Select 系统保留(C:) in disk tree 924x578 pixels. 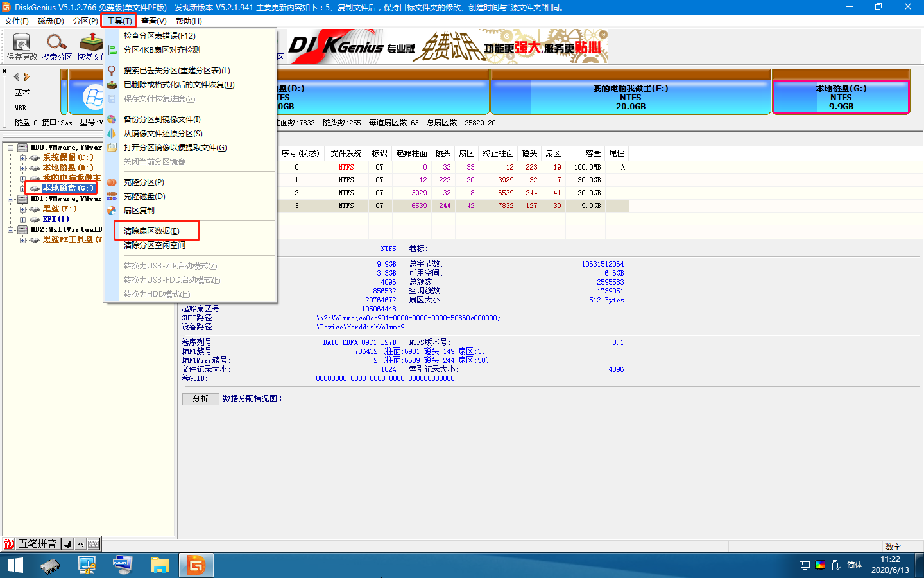(68, 157)
